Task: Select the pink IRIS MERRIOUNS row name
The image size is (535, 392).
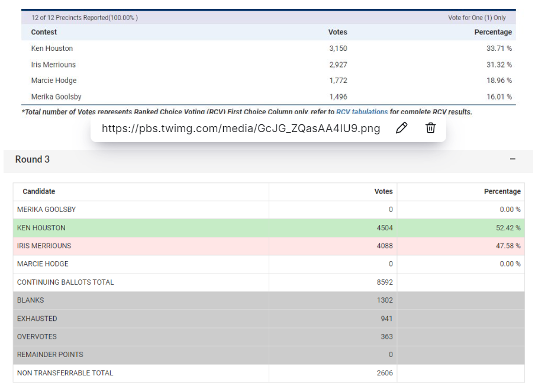Action: 44,246
